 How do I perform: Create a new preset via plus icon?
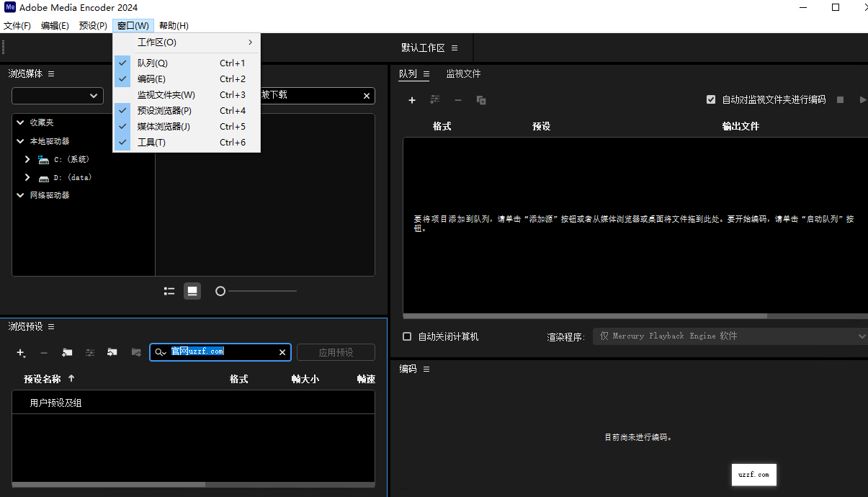[x=21, y=353]
